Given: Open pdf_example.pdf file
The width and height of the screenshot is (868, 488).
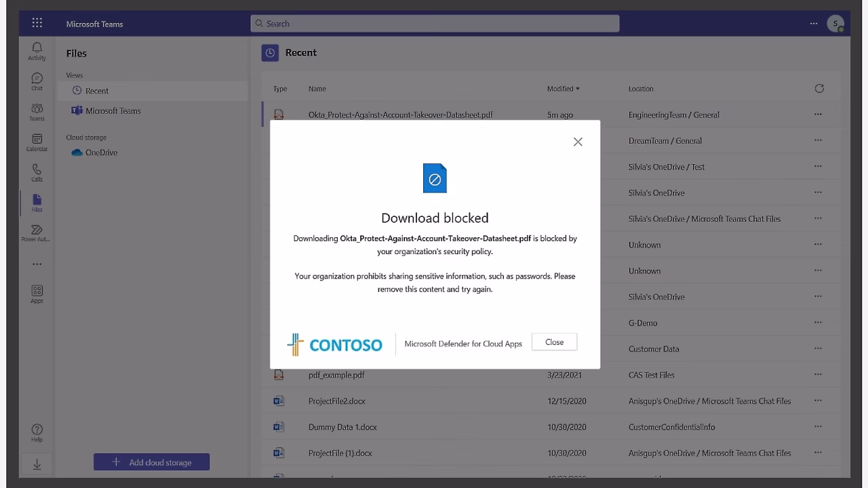Looking at the screenshot, I should pyautogui.click(x=336, y=375).
